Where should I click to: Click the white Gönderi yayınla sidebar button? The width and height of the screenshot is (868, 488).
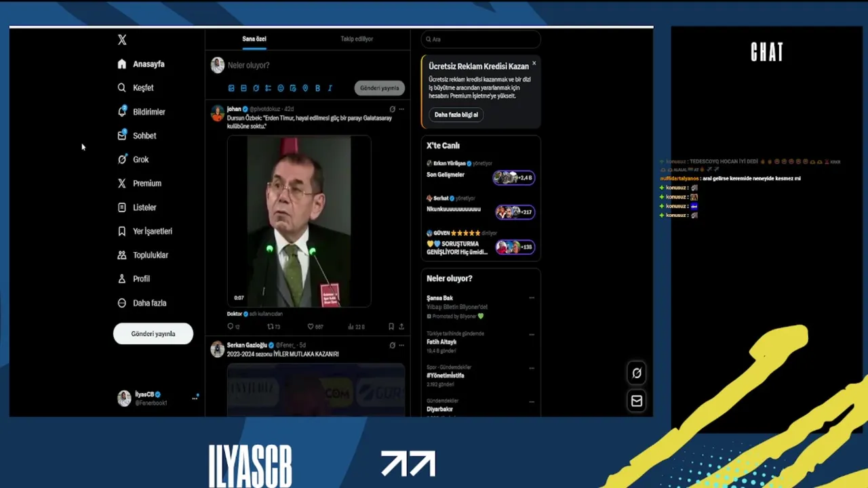pos(153,333)
